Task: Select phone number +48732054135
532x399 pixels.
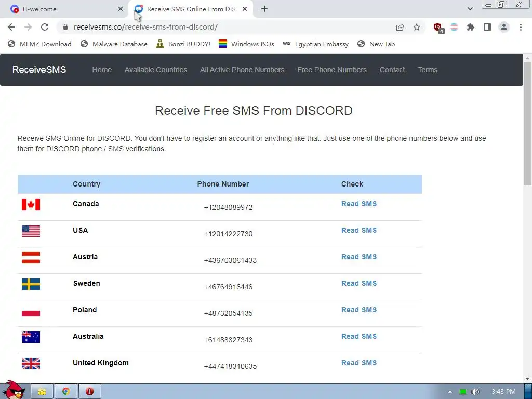Action: click(x=228, y=313)
